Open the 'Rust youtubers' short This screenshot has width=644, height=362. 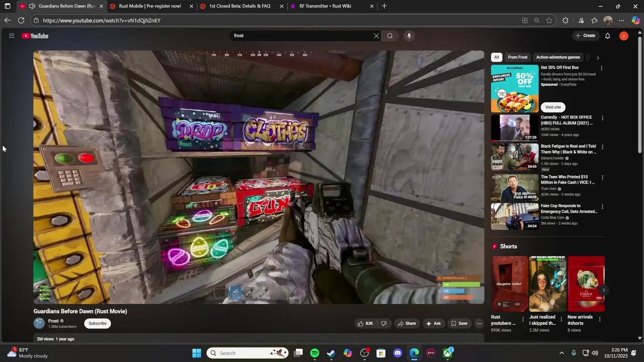point(510,284)
